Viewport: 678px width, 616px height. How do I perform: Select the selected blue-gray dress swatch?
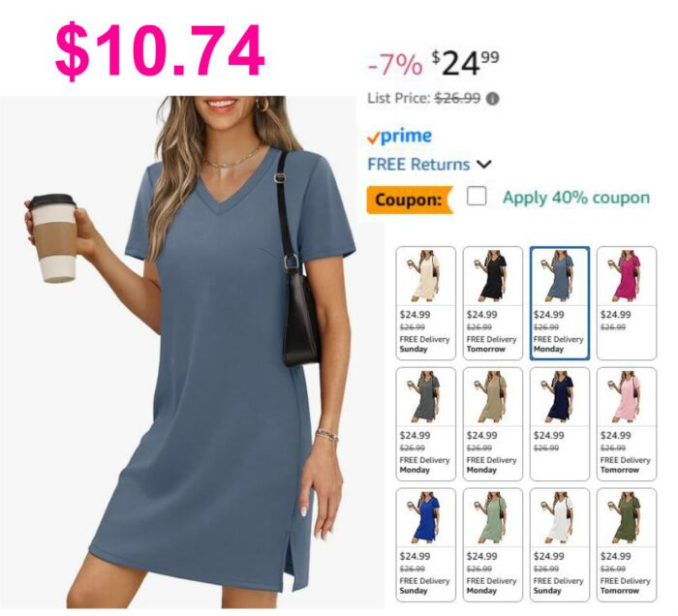pyautogui.click(x=560, y=303)
